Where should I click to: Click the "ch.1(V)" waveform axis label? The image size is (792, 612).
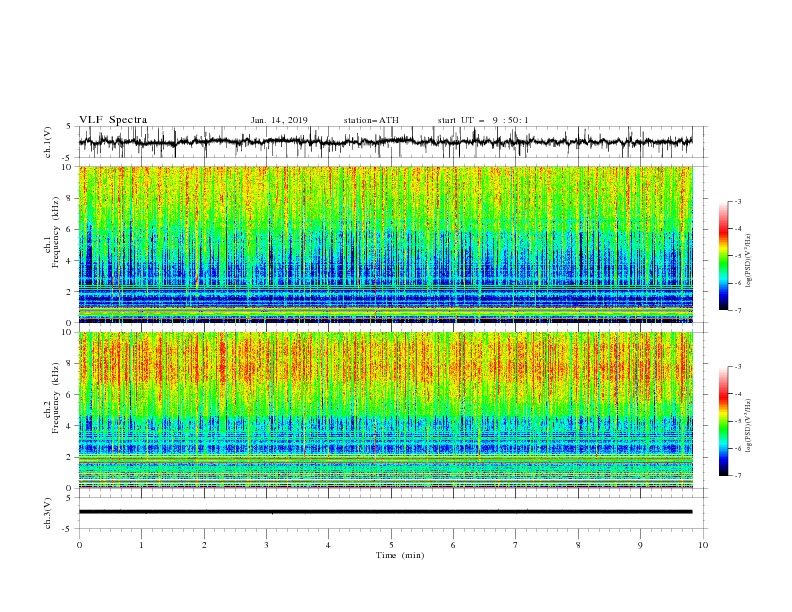click(x=48, y=142)
